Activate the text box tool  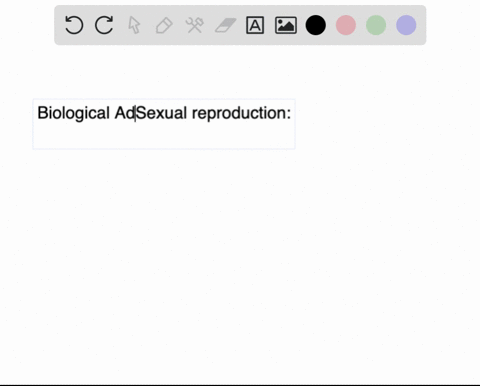point(255,25)
